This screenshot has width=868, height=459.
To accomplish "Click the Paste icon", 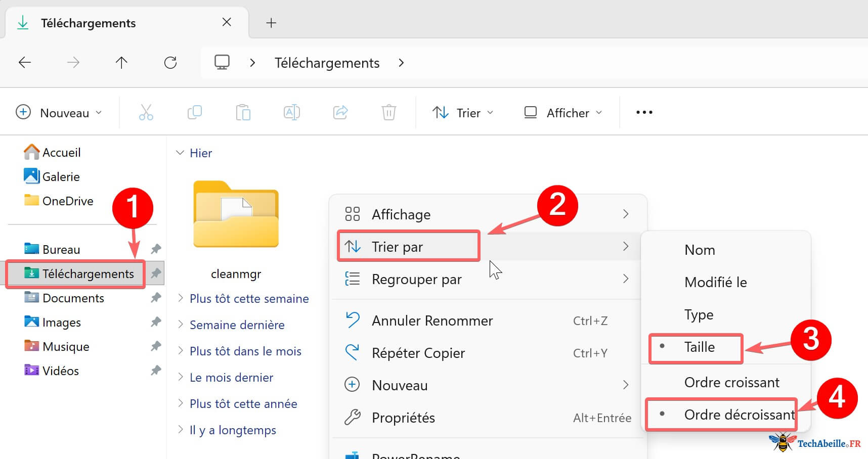I will point(243,112).
